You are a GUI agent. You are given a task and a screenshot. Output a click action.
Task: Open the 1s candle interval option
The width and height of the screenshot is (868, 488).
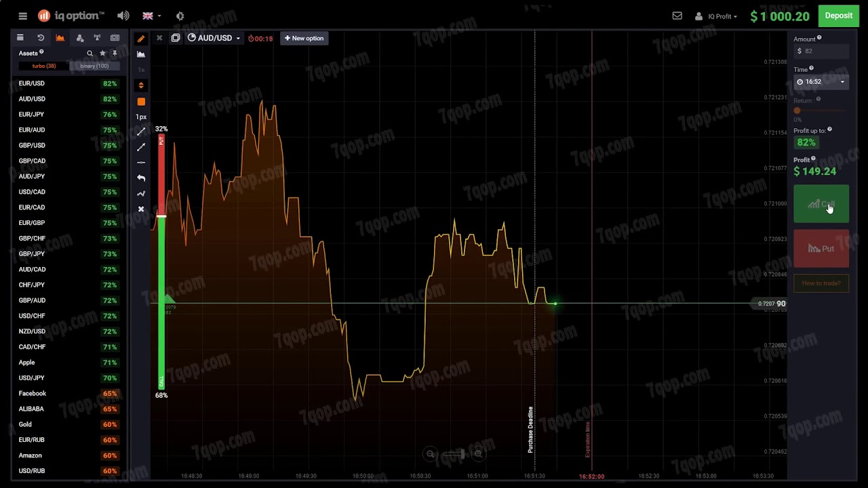141,70
